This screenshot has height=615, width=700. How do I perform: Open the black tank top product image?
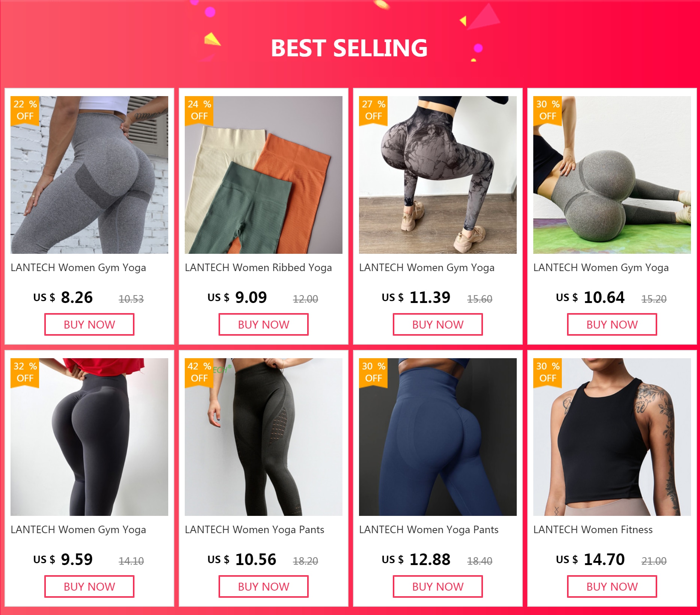tap(612, 437)
